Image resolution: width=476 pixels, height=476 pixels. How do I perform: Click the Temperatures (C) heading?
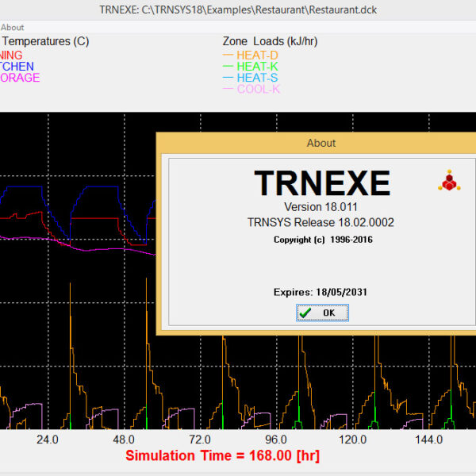pos(45,41)
